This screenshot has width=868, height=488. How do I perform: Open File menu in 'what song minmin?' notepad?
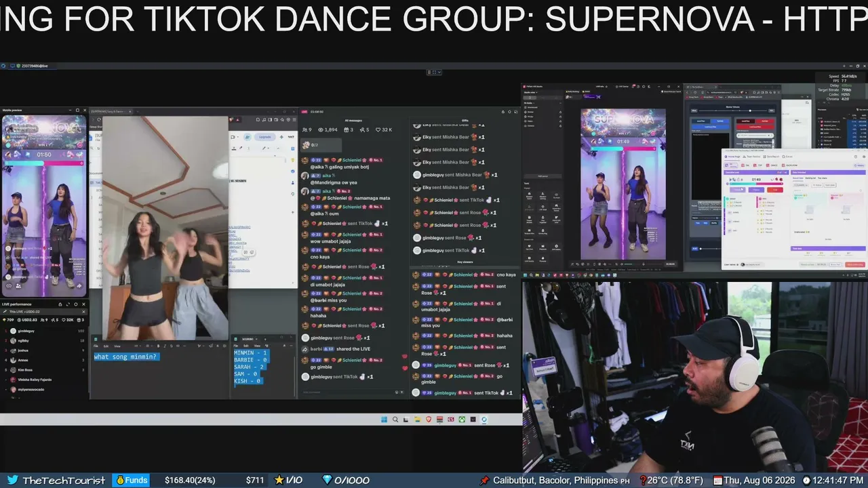[x=96, y=346]
